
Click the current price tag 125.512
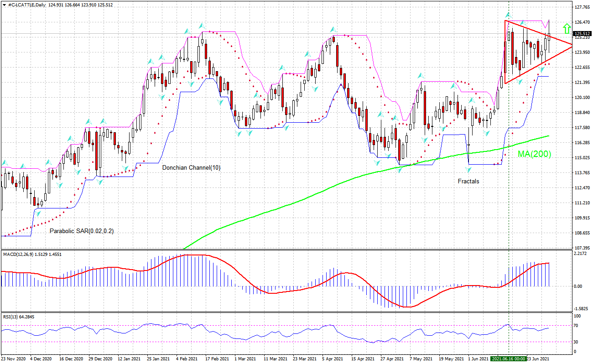coord(583,33)
